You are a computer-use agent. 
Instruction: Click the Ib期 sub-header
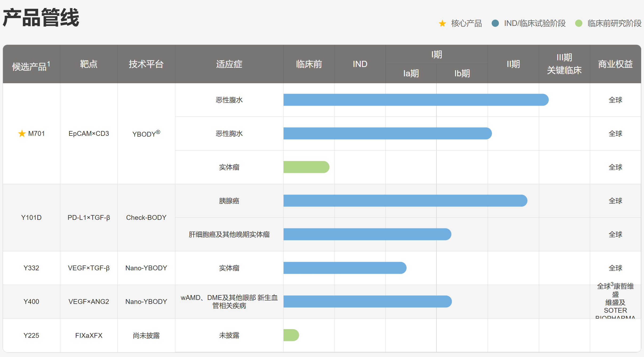[462, 73]
